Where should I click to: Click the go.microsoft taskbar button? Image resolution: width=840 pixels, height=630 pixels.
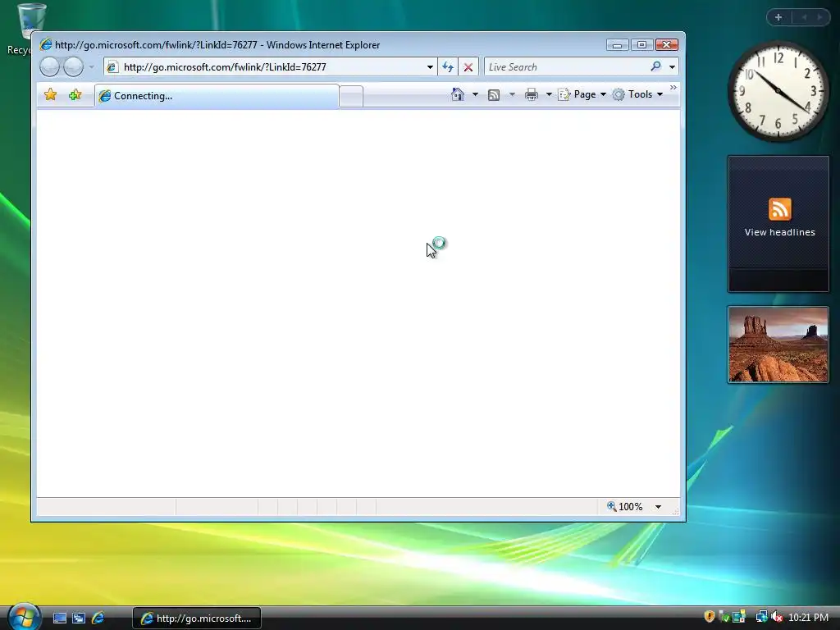(197, 619)
